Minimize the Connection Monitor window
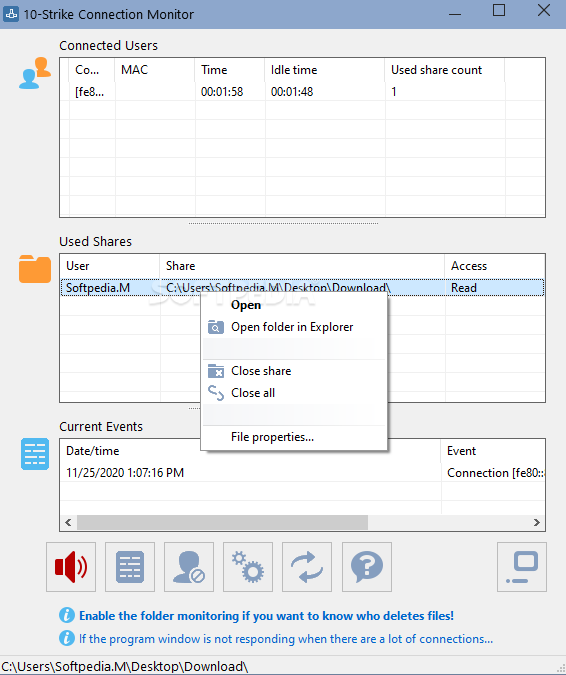566x675 pixels. (455, 14)
